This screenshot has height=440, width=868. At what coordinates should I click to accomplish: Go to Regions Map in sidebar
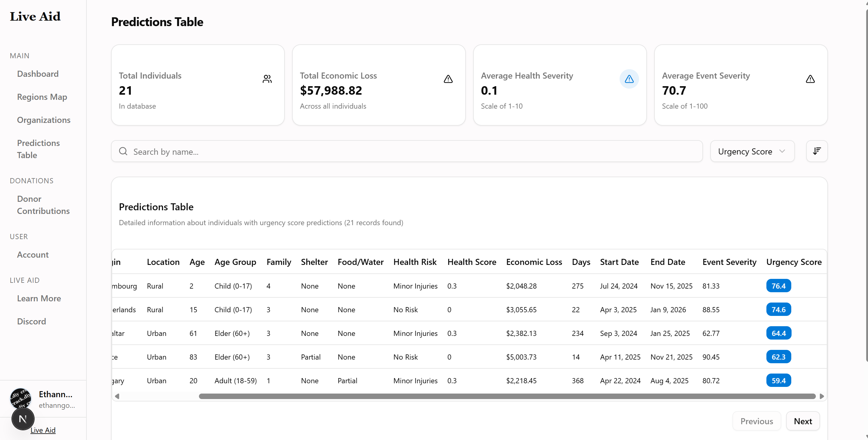[x=42, y=97]
